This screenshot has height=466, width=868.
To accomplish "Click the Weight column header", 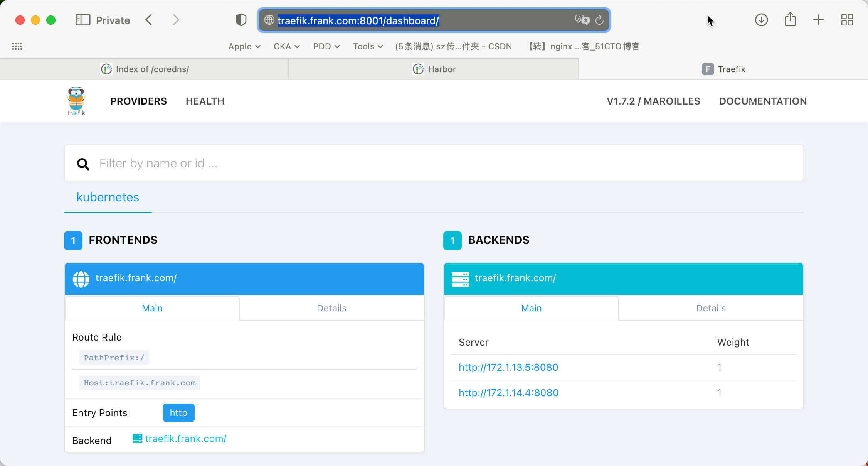I will (x=733, y=342).
